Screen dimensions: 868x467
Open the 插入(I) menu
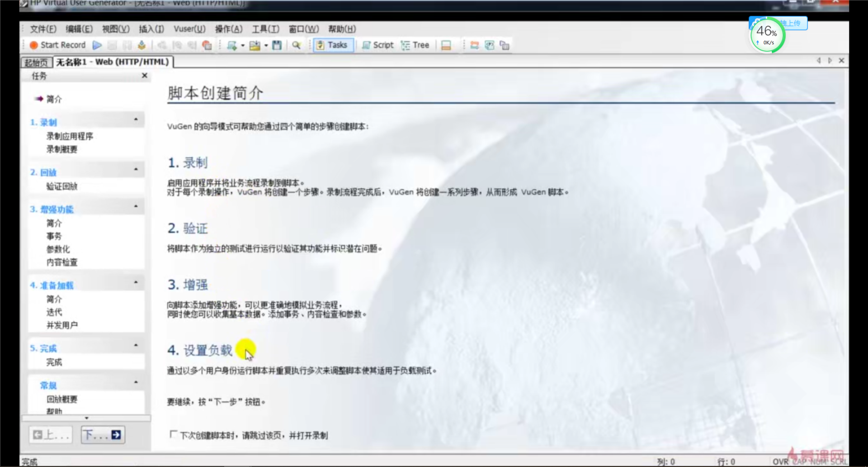[x=151, y=29]
